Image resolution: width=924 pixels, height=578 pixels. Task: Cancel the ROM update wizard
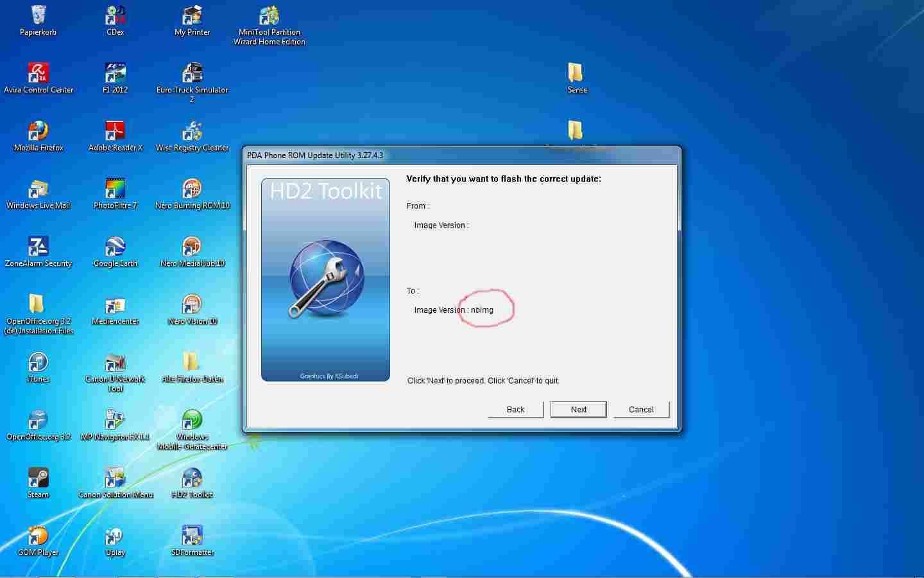point(640,410)
